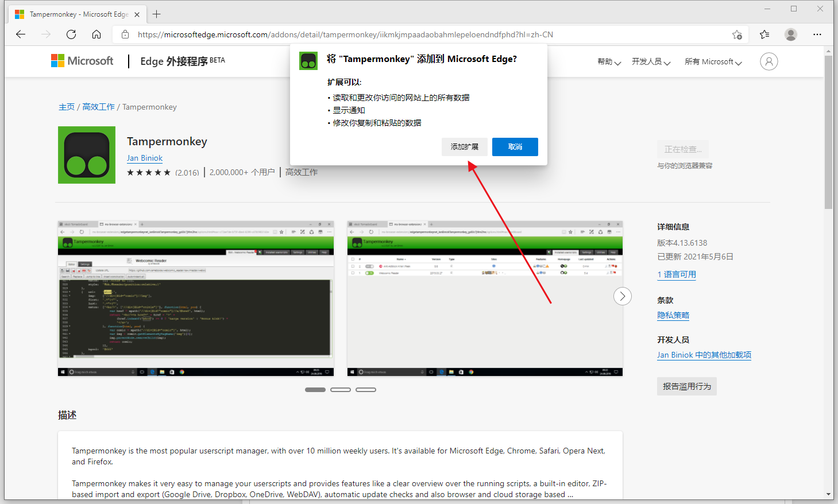The width and height of the screenshot is (838, 504).
Task: Select the second carousel page indicator
Action: pyautogui.click(x=341, y=390)
